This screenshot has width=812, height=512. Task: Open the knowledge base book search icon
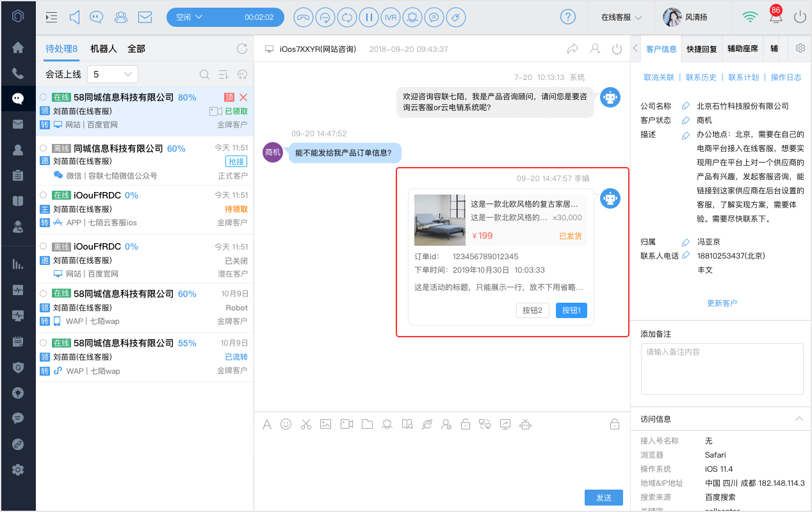coord(407,424)
